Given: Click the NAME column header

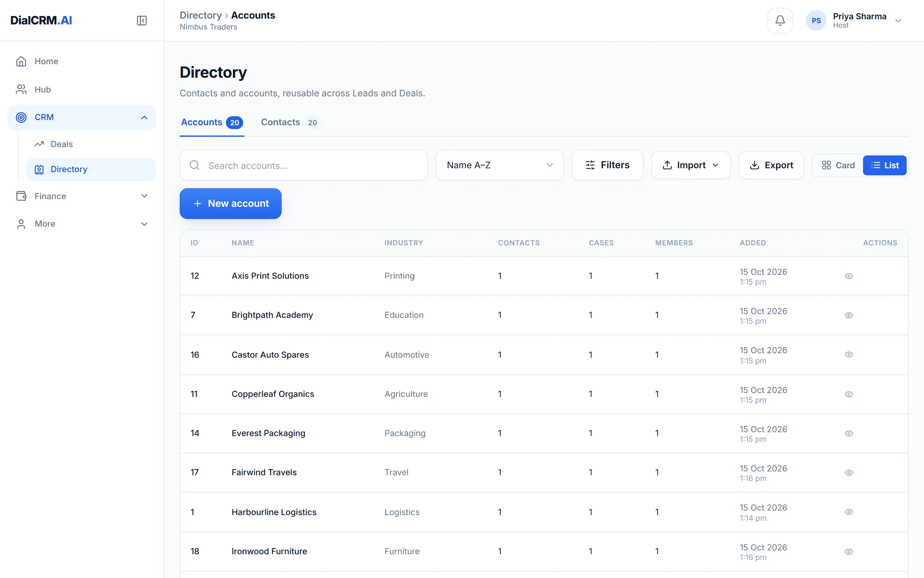Looking at the screenshot, I should tap(243, 243).
